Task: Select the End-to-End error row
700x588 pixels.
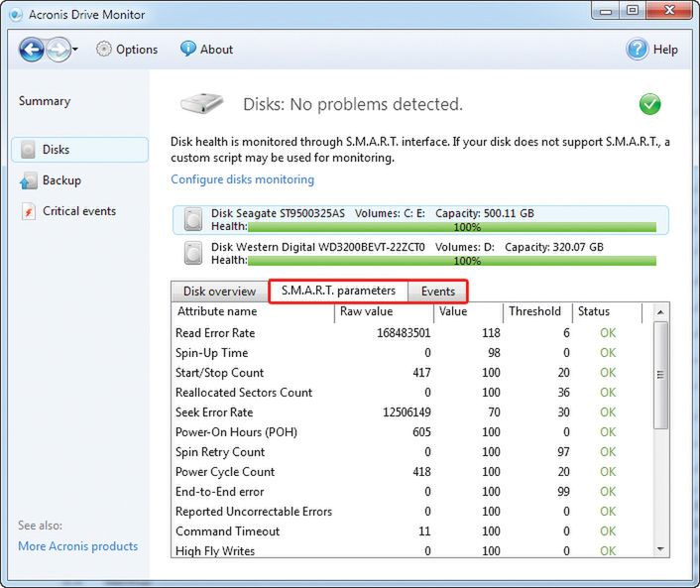Action: click(x=412, y=492)
